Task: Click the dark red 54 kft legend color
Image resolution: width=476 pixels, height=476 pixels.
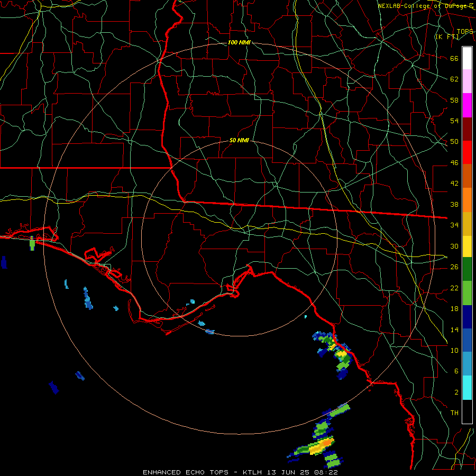Action: coord(467,129)
